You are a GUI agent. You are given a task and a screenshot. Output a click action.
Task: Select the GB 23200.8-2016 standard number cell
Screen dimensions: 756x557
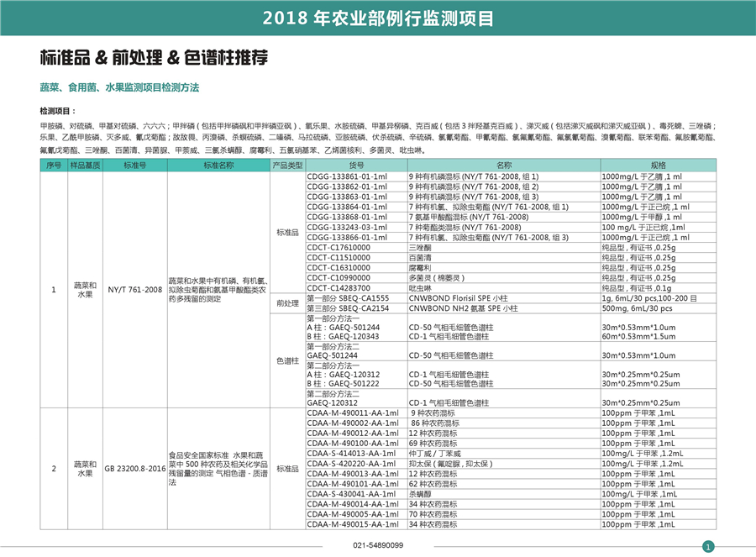[x=135, y=469]
